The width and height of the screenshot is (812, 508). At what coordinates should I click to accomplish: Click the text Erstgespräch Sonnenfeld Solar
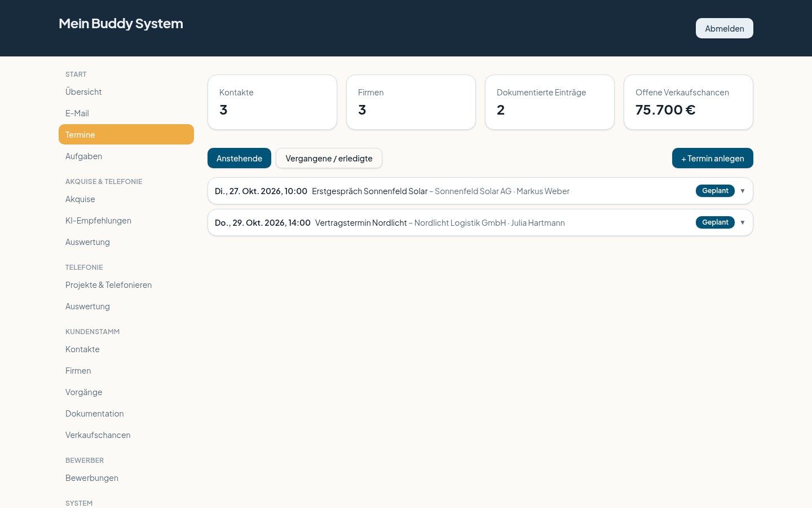pos(369,191)
